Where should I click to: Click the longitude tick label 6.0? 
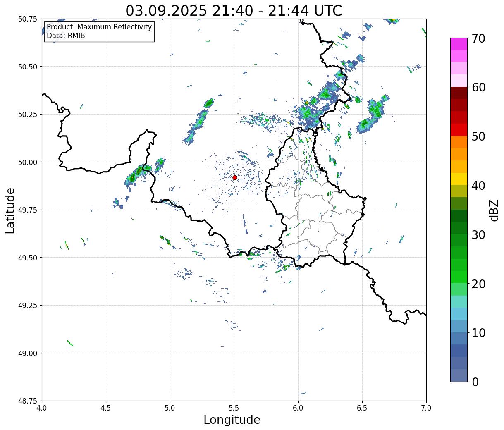[x=298, y=408]
